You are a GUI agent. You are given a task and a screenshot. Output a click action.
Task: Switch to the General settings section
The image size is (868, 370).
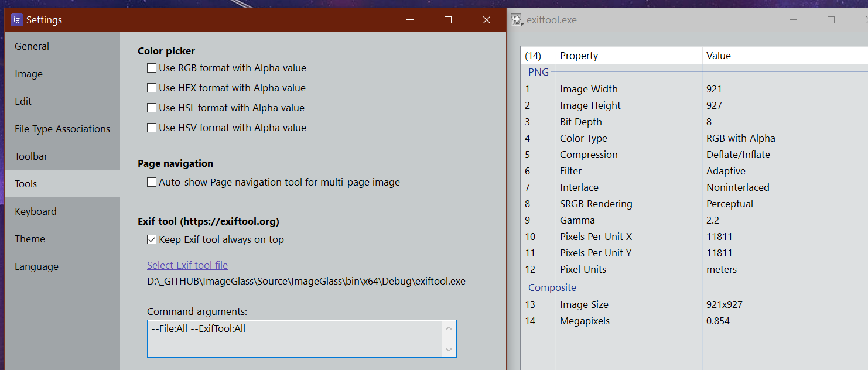pyautogui.click(x=32, y=46)
